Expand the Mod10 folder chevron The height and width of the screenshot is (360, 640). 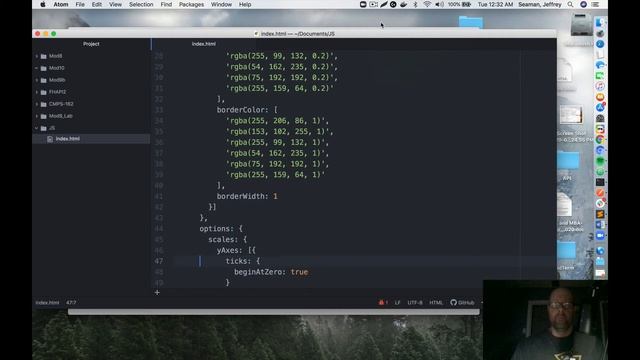[37, 68]
